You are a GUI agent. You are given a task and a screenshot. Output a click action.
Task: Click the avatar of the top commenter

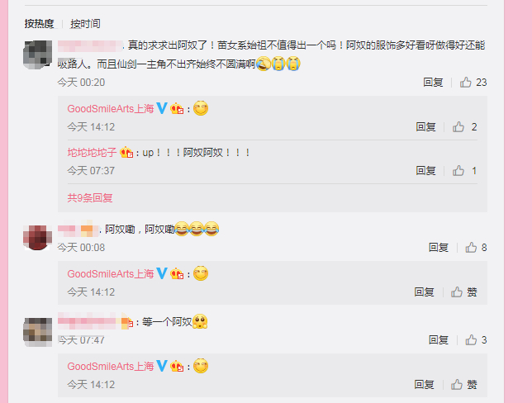37,55
